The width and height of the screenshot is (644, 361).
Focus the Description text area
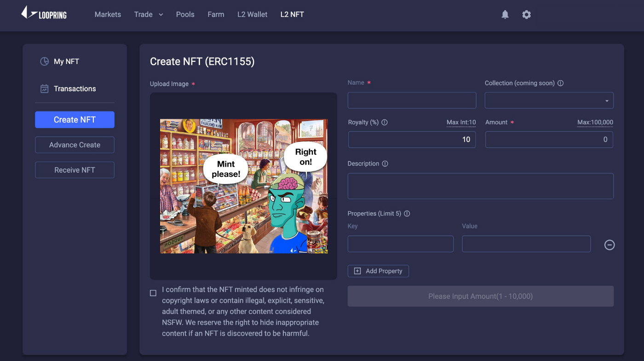[481, 186]
